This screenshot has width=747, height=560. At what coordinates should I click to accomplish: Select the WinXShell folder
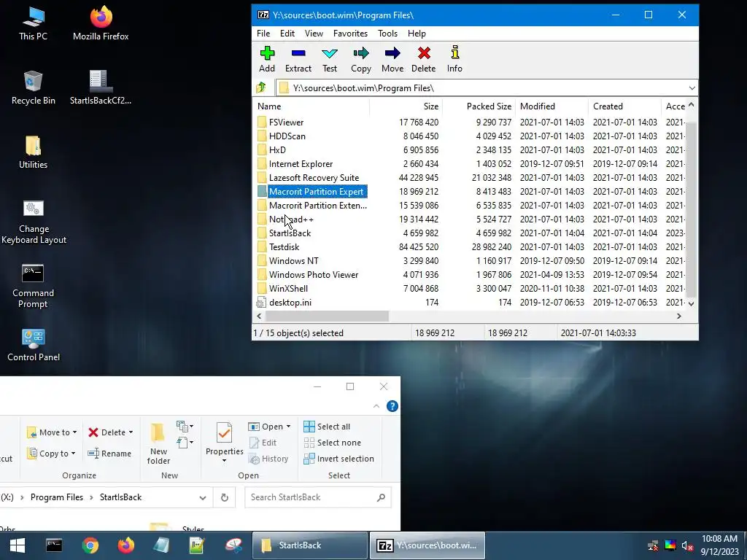coord(288,289)
